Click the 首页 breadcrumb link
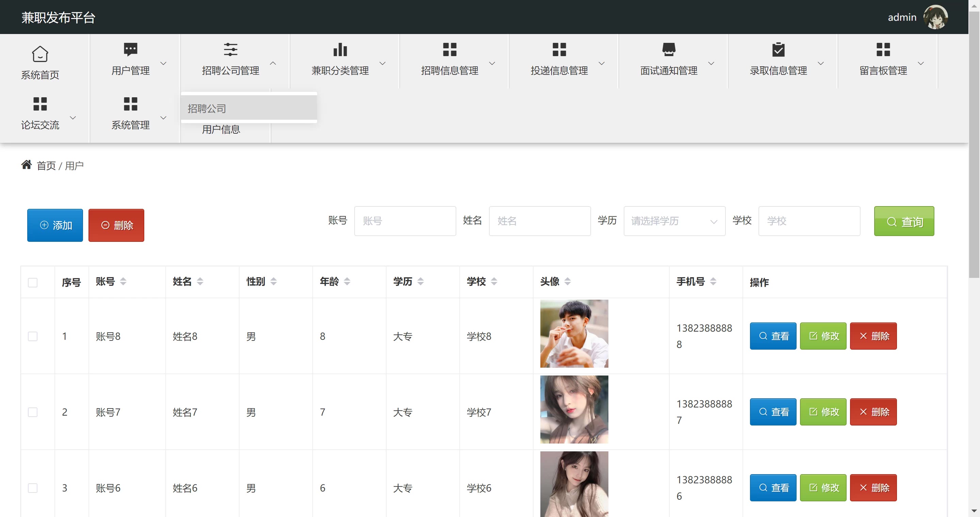Screen dimensions: 980x517 click(x=46, y=166)
